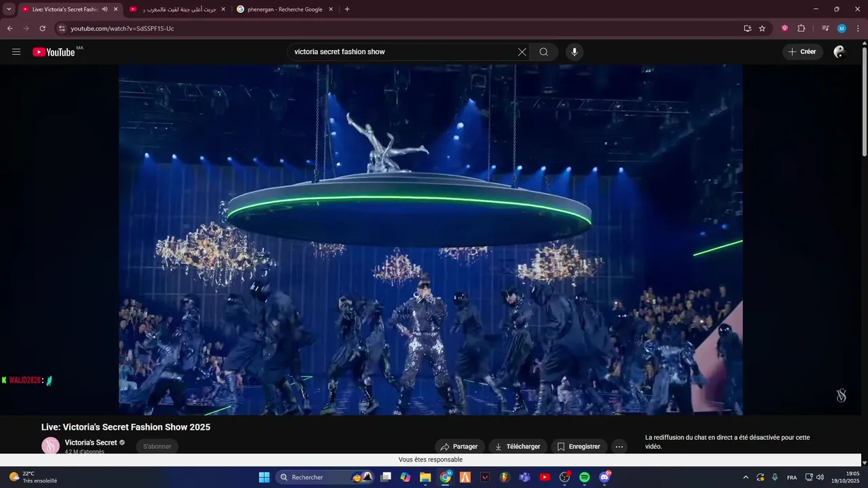Open the media controls icon in toolbar
868x488 pixels.
[825, 28]
